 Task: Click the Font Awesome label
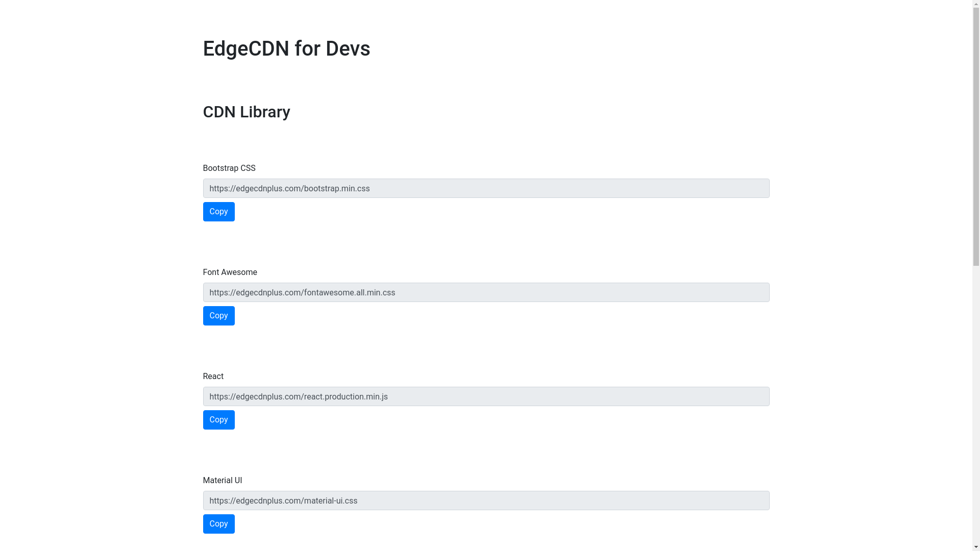[230, 272]
